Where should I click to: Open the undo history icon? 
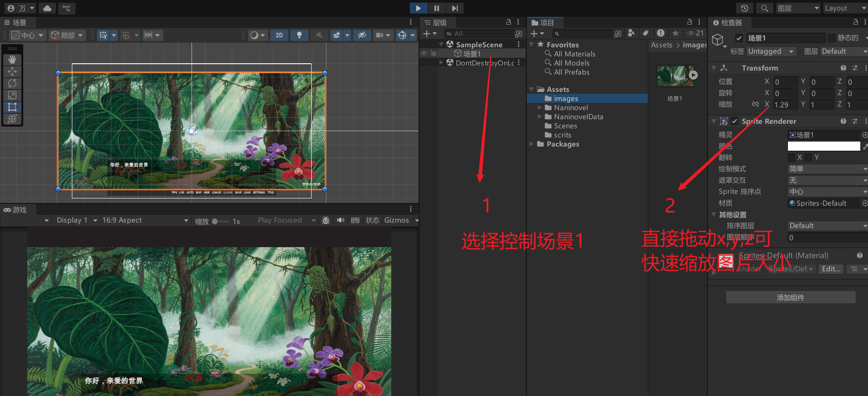(745, 8)
